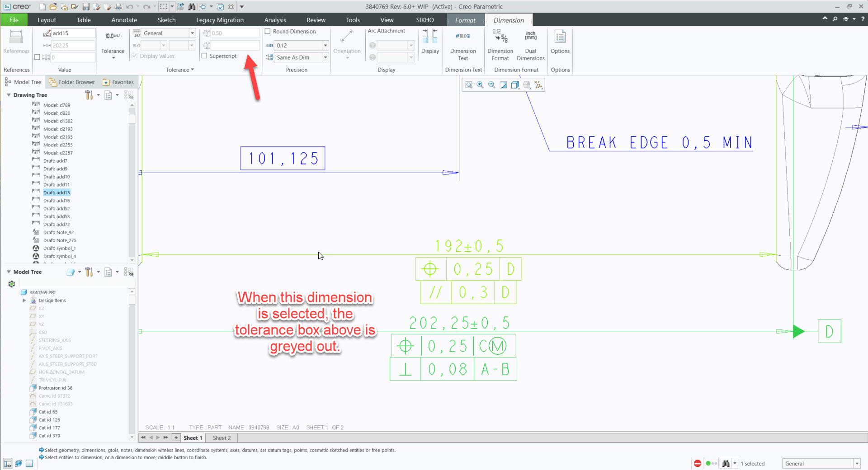Expand the Same As Dim precision dropdown
The image size is (868, 470).
pos(325,57)
